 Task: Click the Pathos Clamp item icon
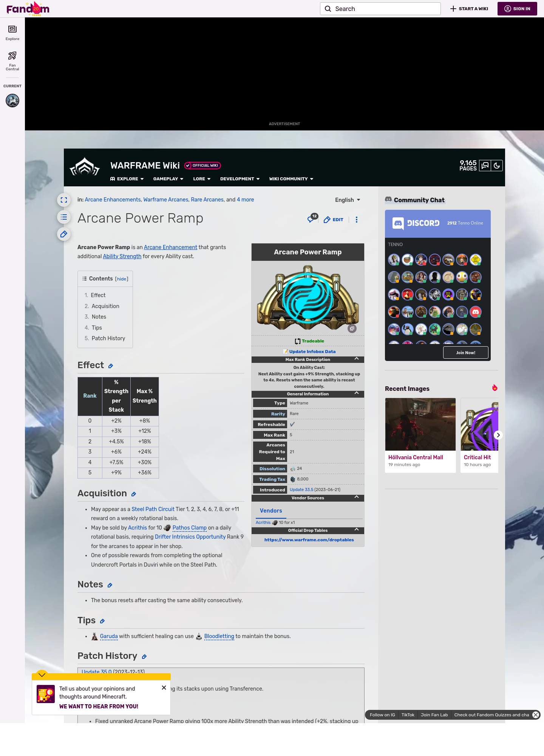point(167,528)
